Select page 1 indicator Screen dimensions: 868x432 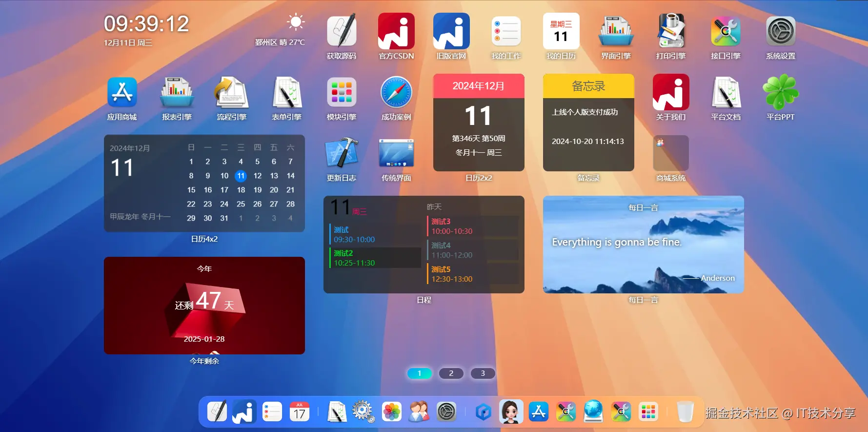419,373
